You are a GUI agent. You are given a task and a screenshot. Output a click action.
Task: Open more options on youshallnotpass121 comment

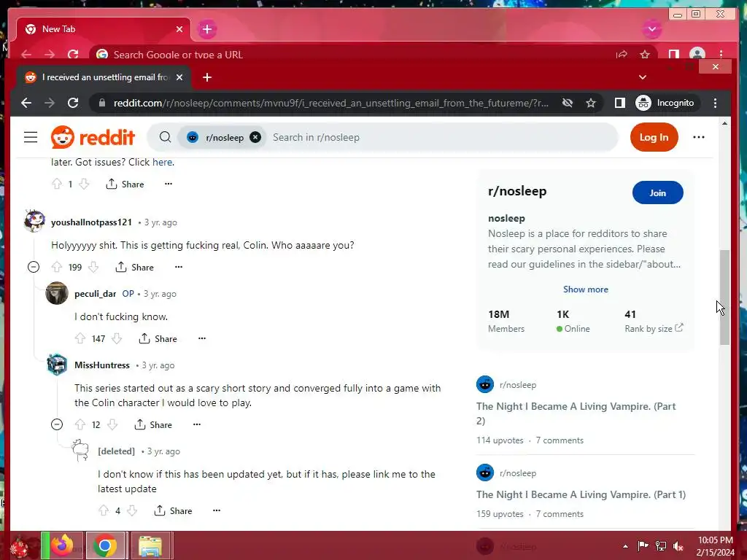tap(179, 267)
